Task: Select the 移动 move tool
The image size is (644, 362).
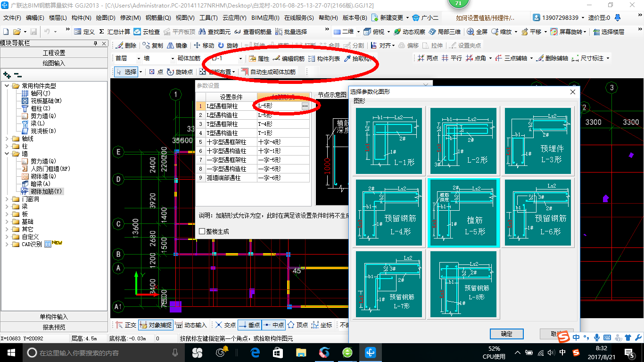Action: coord(204,45)
